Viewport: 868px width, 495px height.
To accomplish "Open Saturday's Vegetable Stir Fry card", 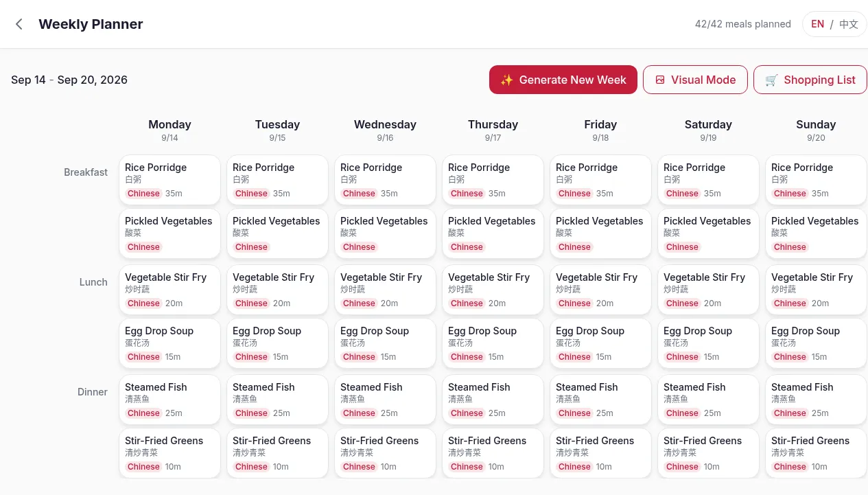I will [708, 290].
